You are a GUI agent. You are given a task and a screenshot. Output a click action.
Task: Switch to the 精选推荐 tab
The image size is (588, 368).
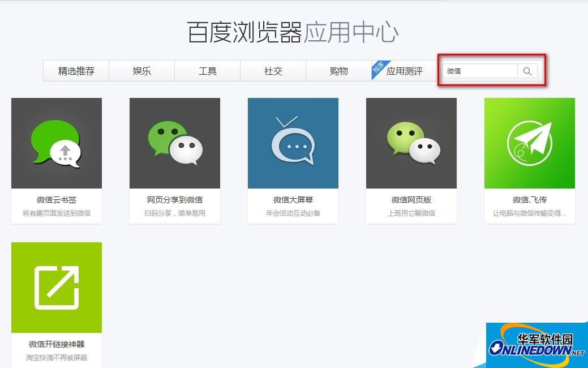(76, 71)
